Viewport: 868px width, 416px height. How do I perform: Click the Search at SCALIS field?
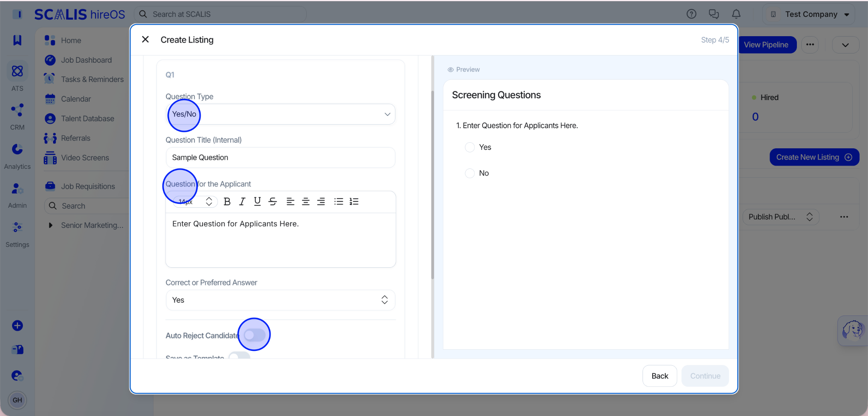click(220, 14)
